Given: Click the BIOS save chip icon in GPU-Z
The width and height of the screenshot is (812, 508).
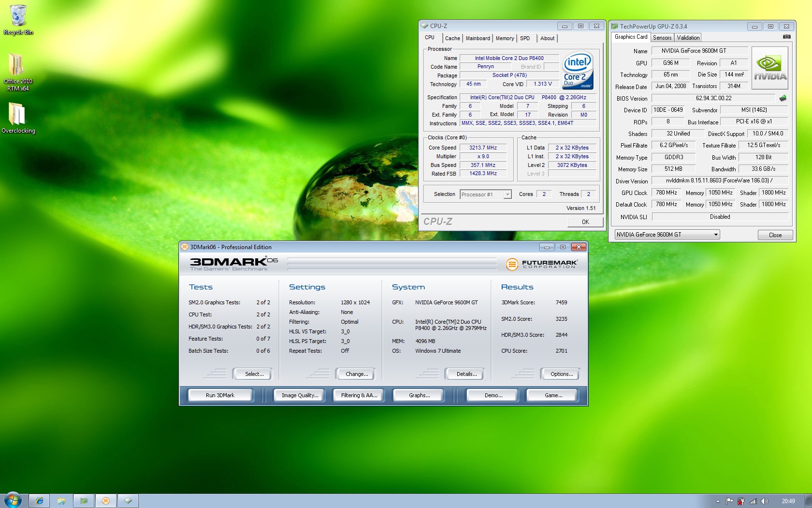Looking at the screenshot, I should (783, 98).
